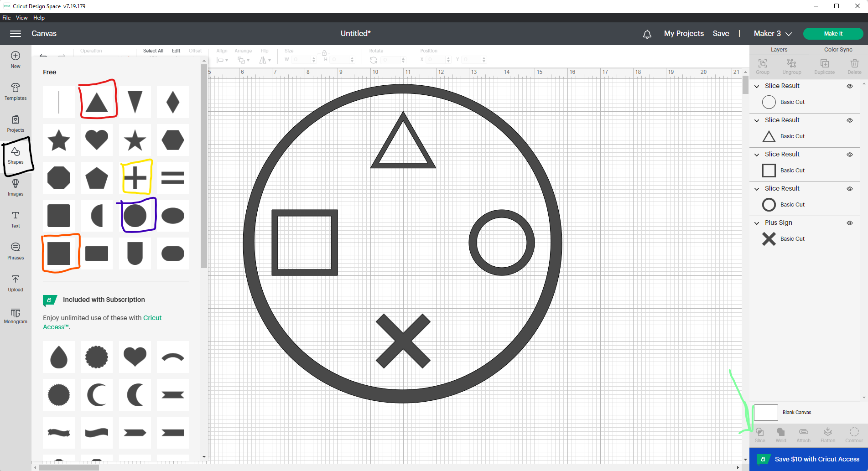Open the Projects panel
Viewport: 868px width, 471px height.
[x=16, y=124]
